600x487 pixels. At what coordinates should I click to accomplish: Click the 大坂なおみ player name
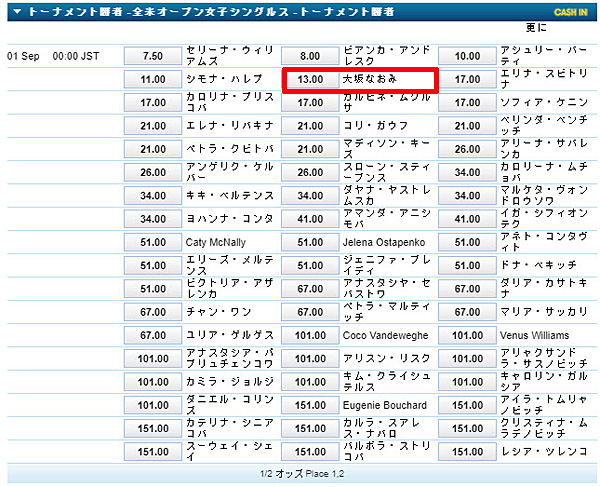[x=370, y=79]
